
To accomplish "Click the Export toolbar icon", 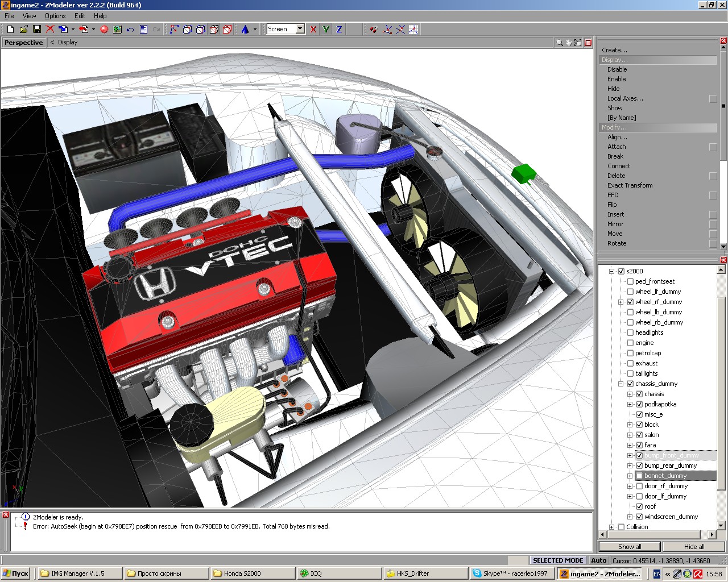I will (84, 29).
